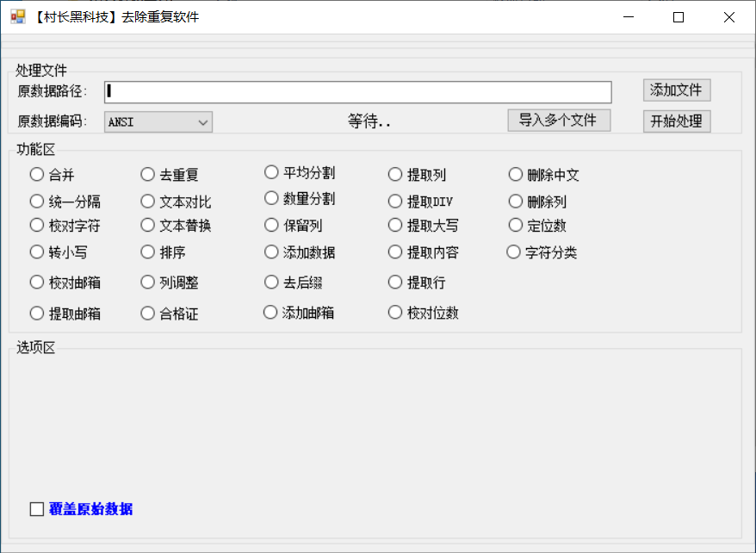The height and width of the screenshot is (553, 756).
Task: Select the 文本对比 text compare function
Action: pyautogui.click(x=147, y=201)
